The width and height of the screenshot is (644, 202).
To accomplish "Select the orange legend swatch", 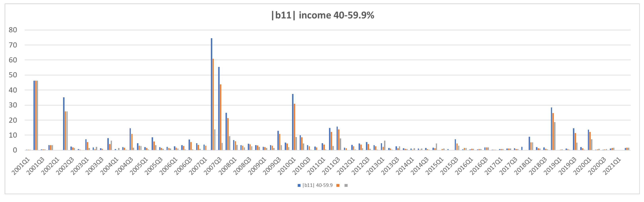I will (338, 185).
